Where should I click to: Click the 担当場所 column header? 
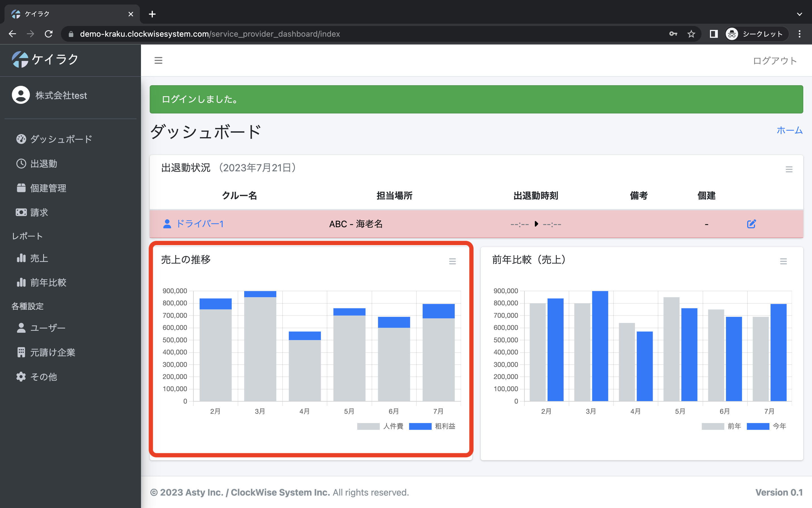[394, 196]
